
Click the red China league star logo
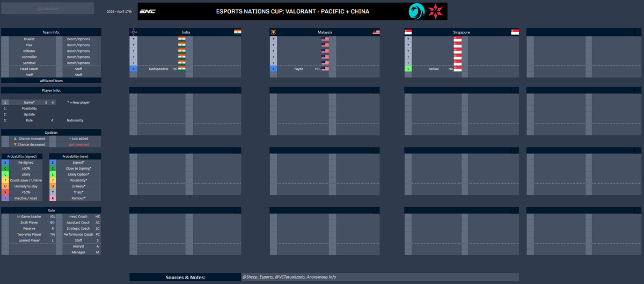435,11
